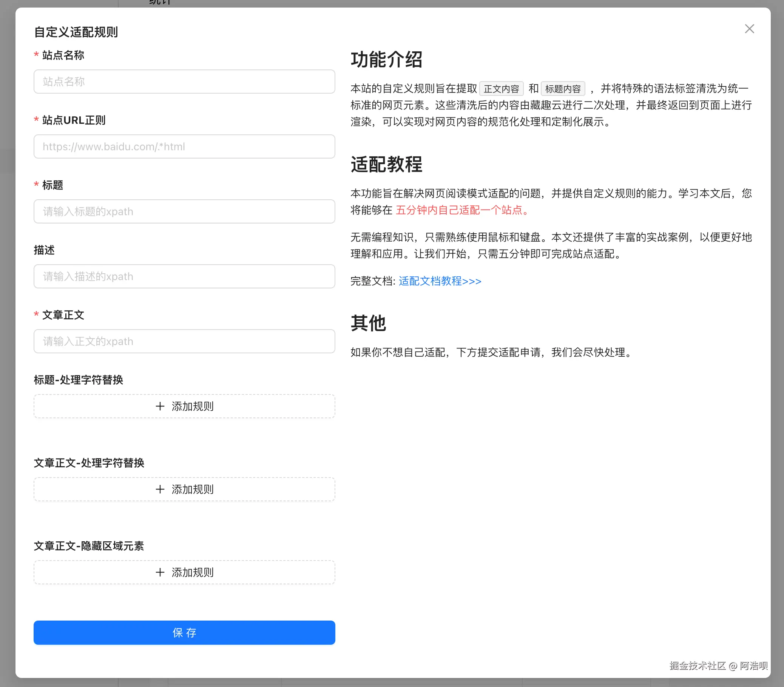Open the 适配文档教程 link
Viewport: 784px width, 687px height.
[x=440, y=281]
